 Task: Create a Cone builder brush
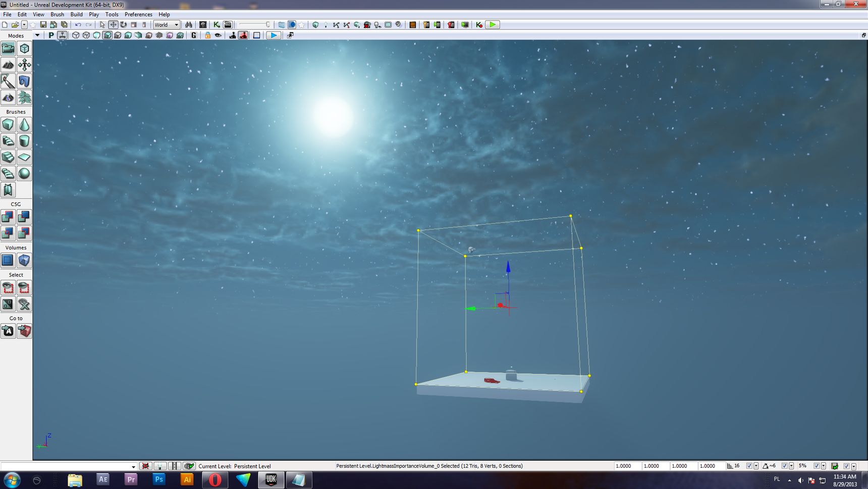click(24, 125)
